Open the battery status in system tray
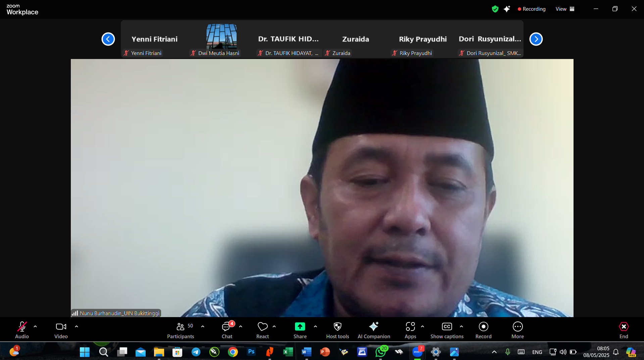 coord(573,352)
